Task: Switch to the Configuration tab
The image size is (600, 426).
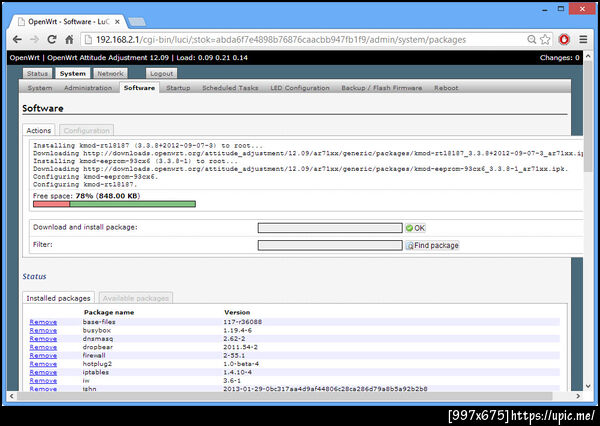Action: 86,131
